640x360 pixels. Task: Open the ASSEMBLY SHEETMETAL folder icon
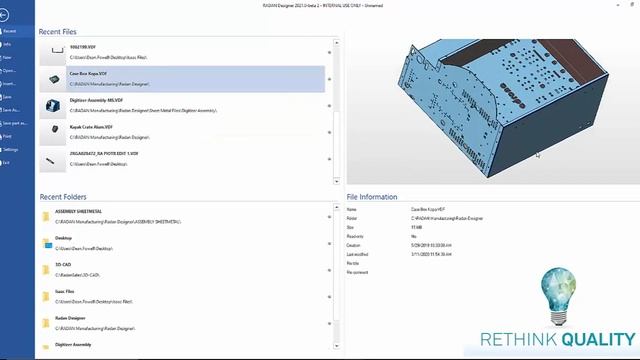point(46,217)
